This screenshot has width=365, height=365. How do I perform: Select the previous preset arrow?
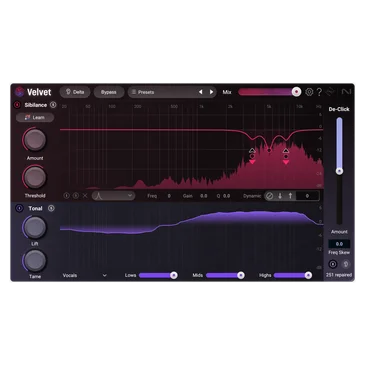point(201,92)
